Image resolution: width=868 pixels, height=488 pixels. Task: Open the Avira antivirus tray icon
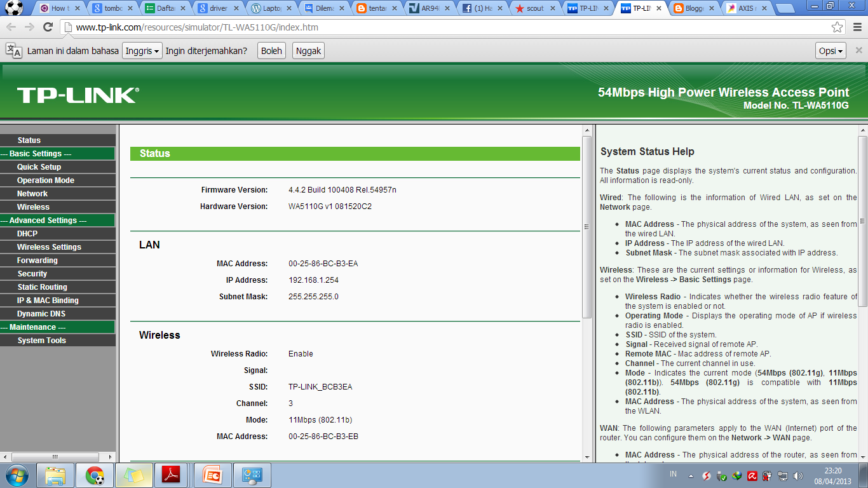coord(752,476)
